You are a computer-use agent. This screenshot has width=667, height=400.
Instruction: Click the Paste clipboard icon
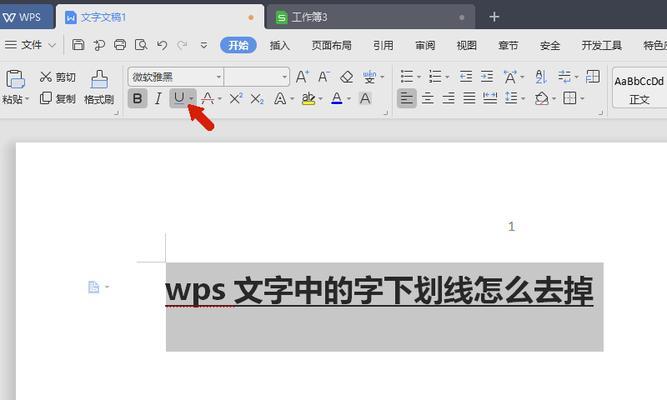coord(15,79)
